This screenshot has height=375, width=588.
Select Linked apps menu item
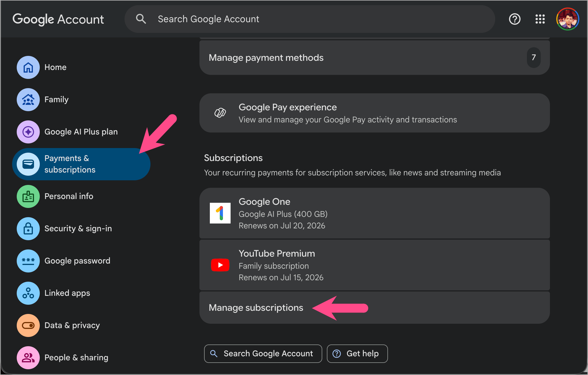67,293
